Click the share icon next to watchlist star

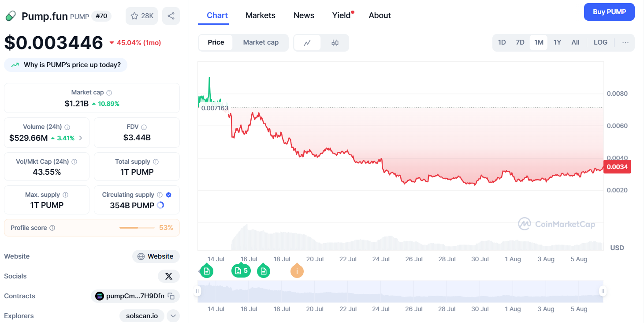(x=171, y=16)
